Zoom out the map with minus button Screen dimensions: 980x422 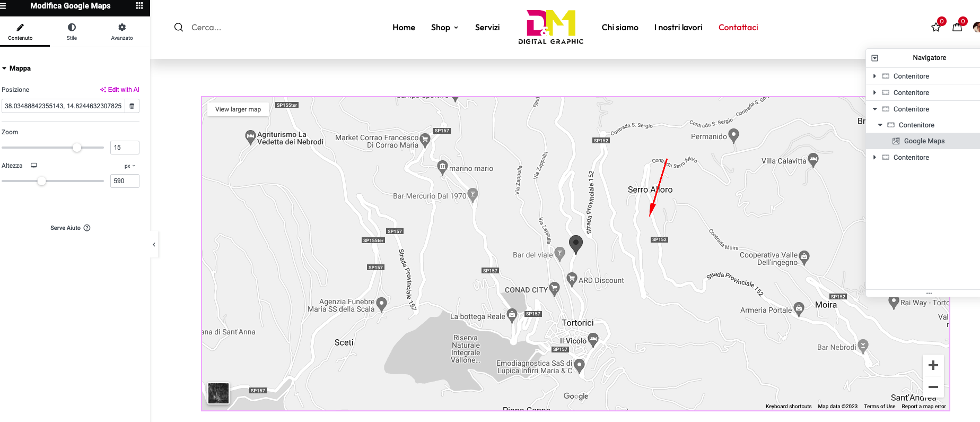933,387
